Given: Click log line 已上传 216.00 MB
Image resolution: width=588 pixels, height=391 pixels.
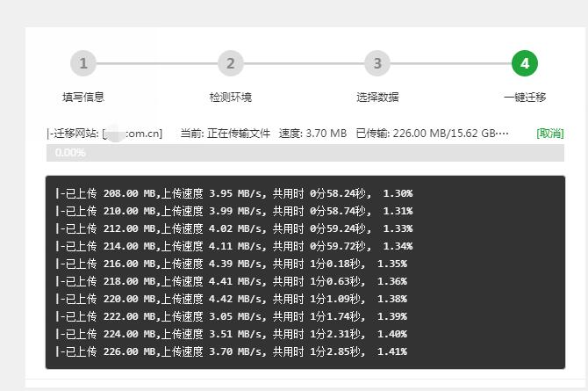Looking at the screenshot, I should pyautogui.click(x=231, y=264).
